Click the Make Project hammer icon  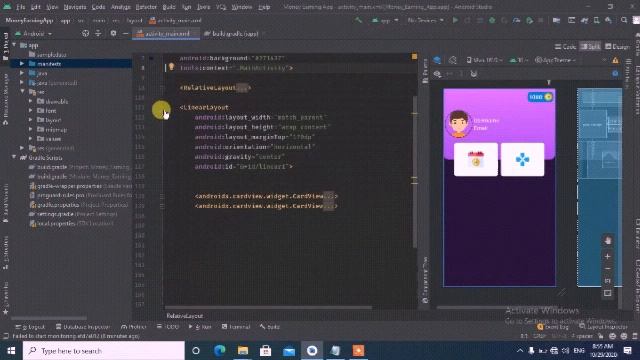(358, 20)
